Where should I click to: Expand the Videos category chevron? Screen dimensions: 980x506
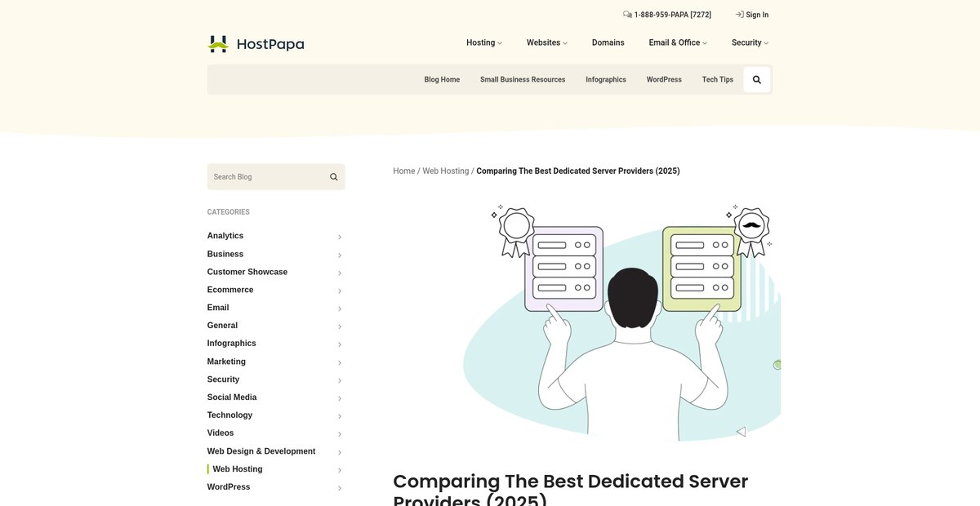coord(340,434)
